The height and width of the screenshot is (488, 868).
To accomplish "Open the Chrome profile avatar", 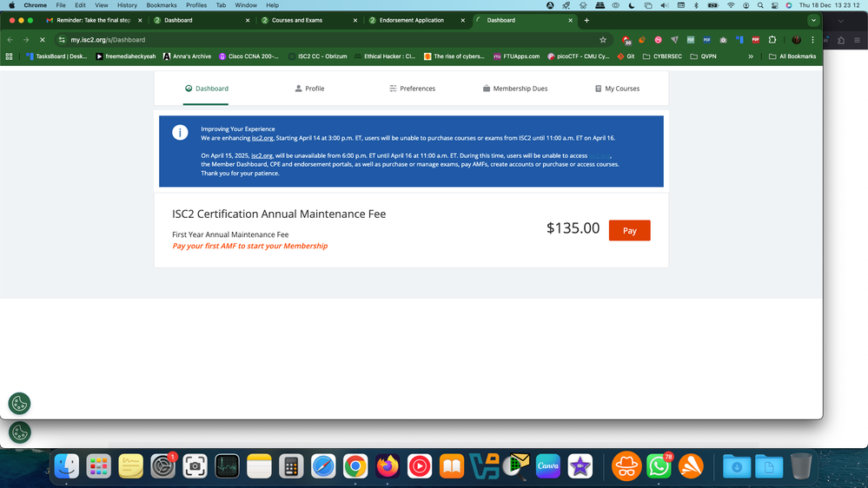I will click(796, 40).
